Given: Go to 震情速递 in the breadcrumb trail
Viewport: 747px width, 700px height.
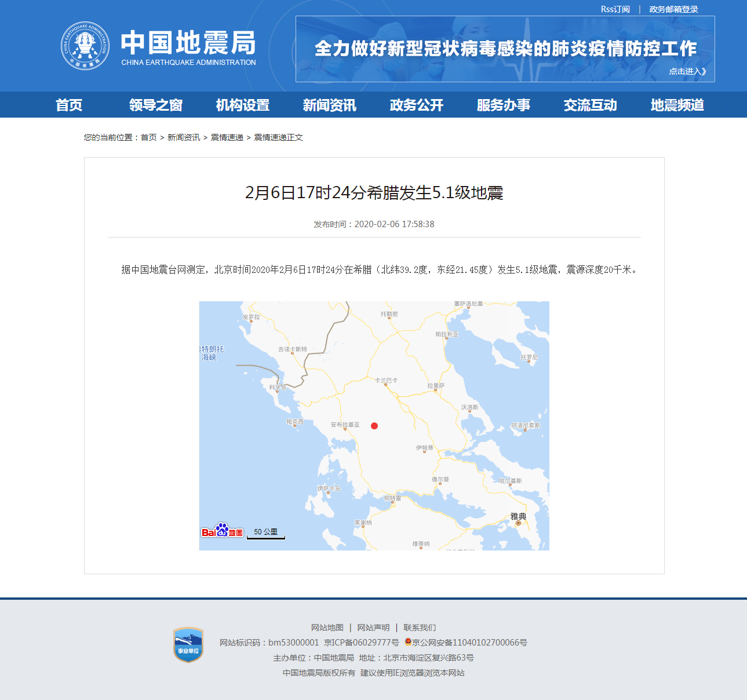Looking at the screenshot, I should pos(227,137).
